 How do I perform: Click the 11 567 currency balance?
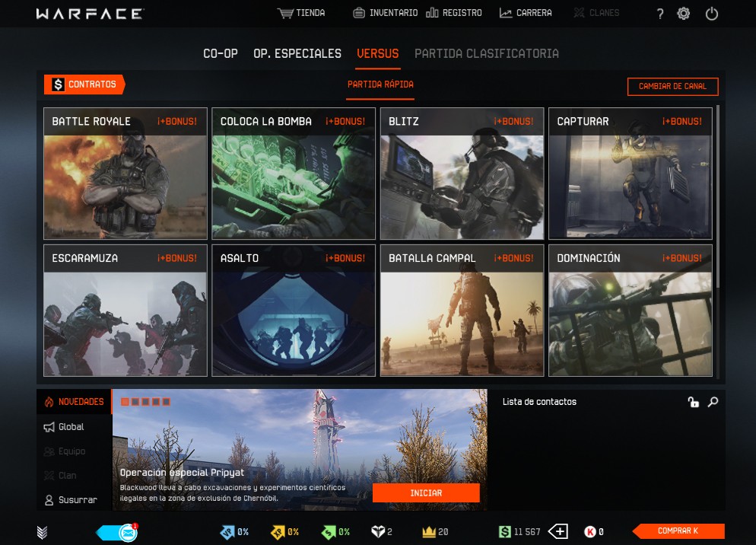click(x=527, y=532)
